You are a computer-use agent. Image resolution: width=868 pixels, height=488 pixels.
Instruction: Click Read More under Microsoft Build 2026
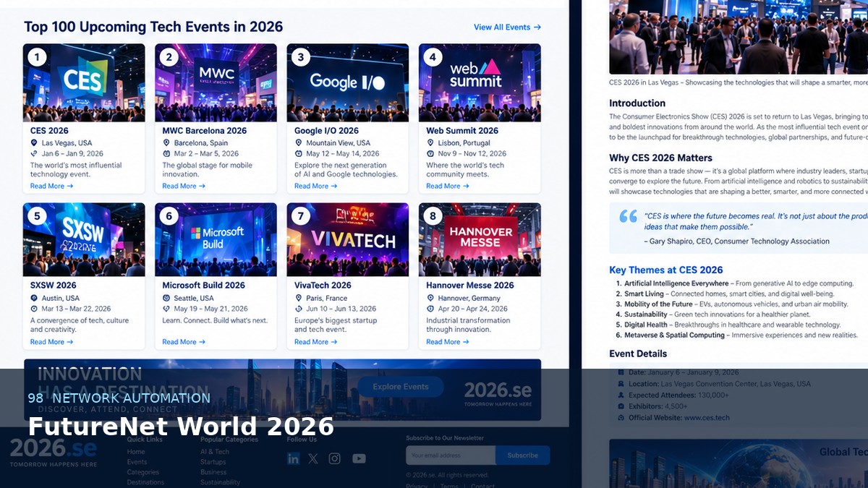tap(184, 342)
